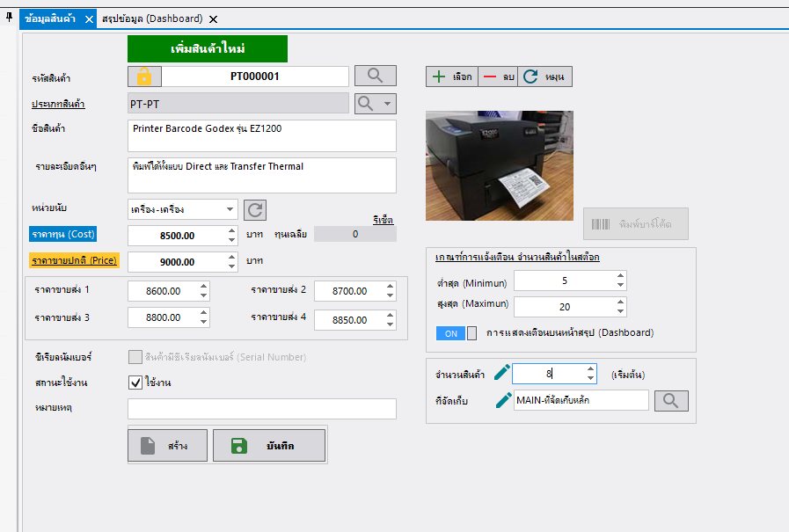789x532 pixels.
Task: Increase wholesale price 3 with up arrow
Action: 203,313
